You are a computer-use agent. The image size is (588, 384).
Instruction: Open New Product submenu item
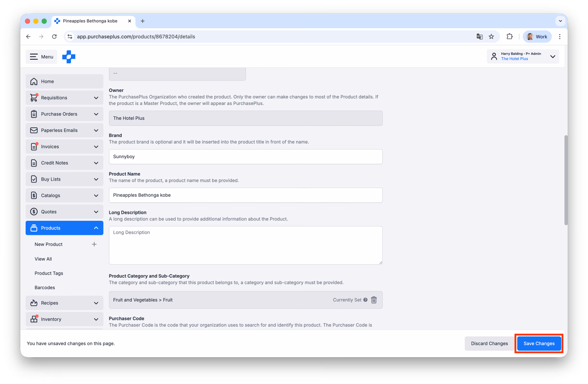[49, 244]
